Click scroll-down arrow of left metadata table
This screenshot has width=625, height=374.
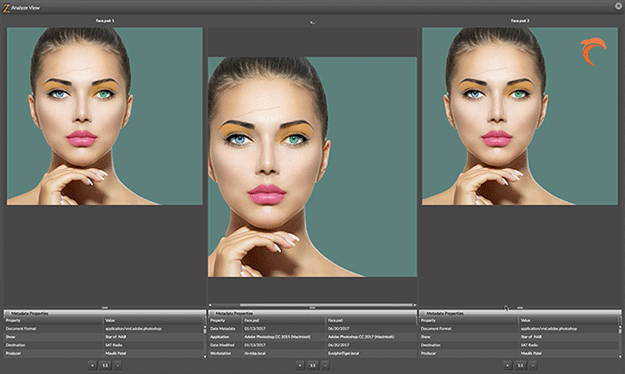(205, 356)
